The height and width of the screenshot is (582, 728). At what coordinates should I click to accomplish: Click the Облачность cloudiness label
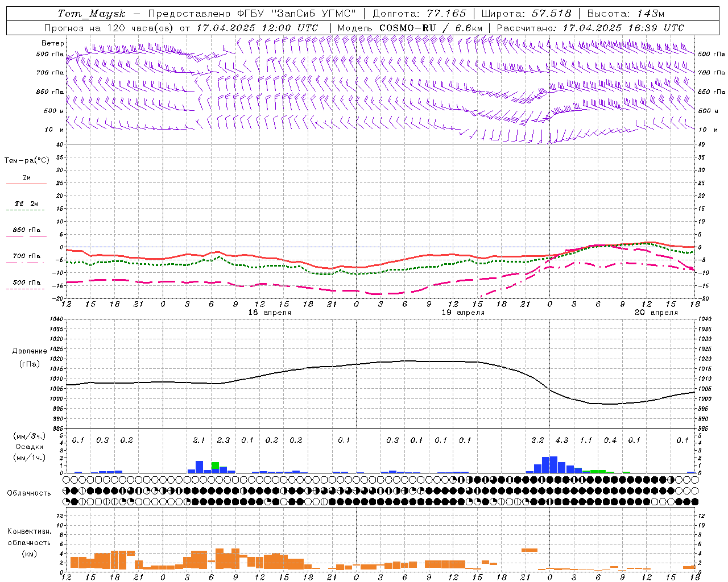point(29,493)
